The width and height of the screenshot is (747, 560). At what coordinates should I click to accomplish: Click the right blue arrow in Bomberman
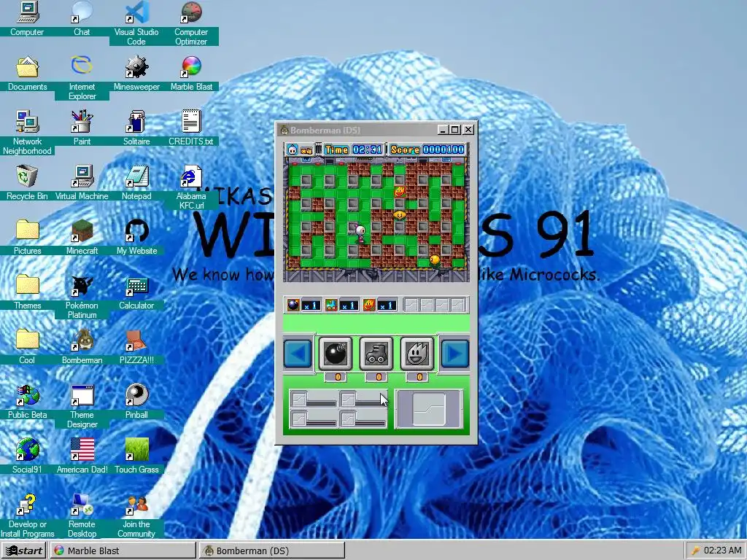pyautogui.click(x=455, y=354)
